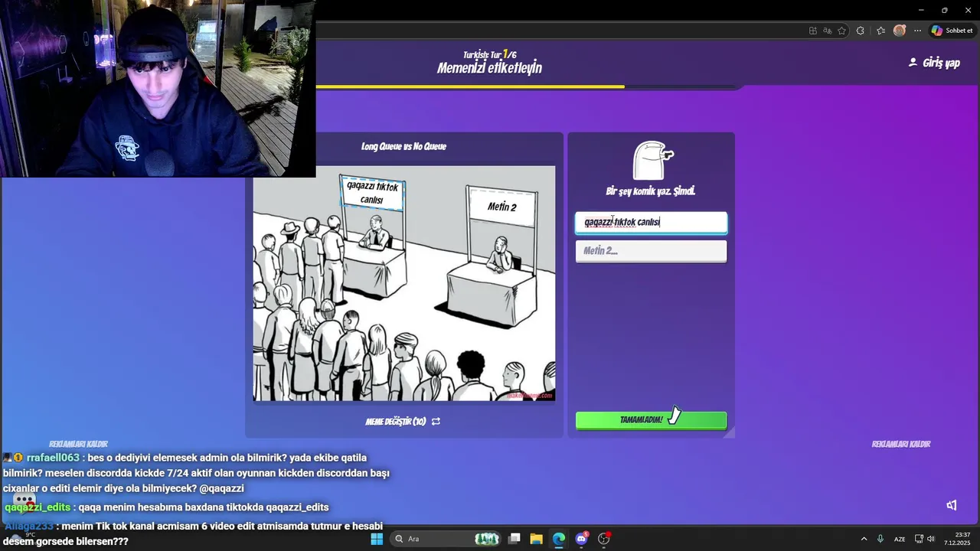Switch the AZE keyboard language
This screenshot has height=551, width=980.
(x=900, y=539)
